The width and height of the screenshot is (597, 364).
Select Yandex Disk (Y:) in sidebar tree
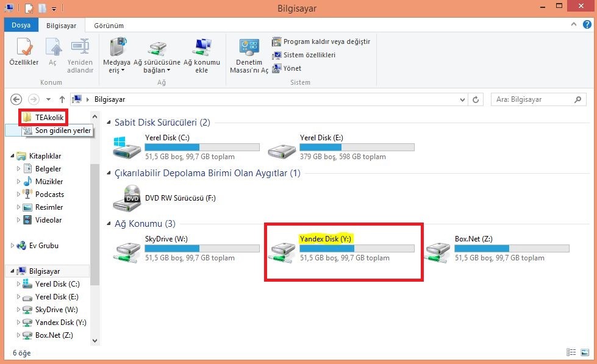54,323
